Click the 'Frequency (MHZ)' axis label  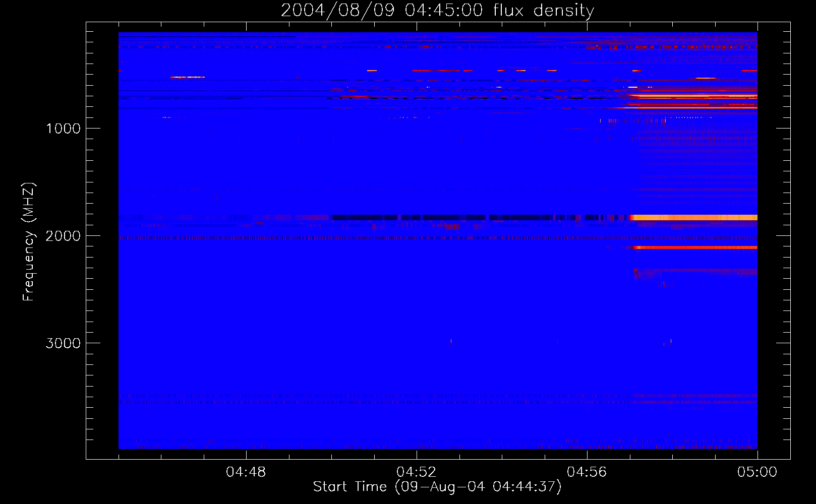click(29, 242)
